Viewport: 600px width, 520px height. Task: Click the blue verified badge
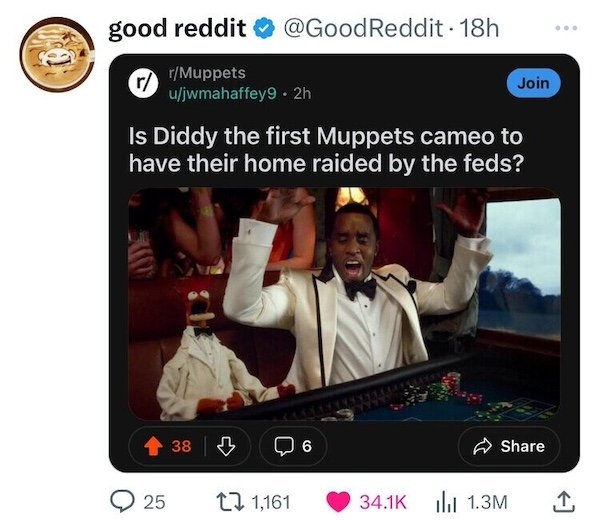[x=265, y=29]
